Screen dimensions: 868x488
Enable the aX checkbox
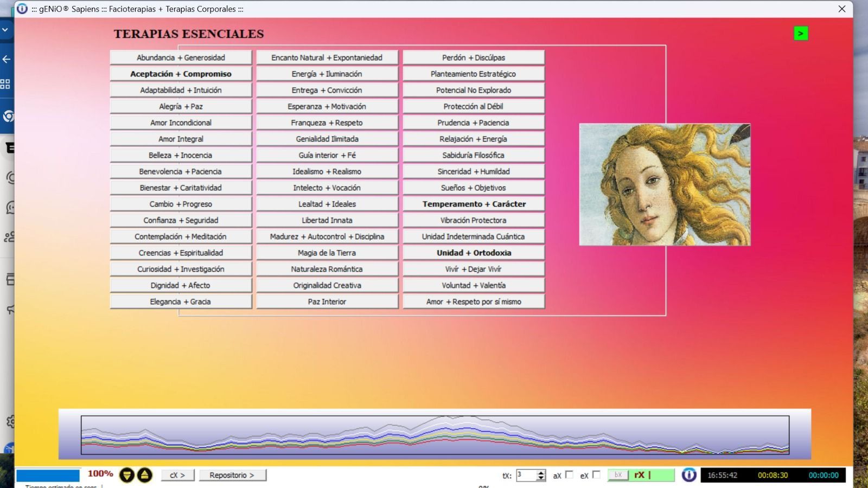pyautogui.click(x=569, y=475)
